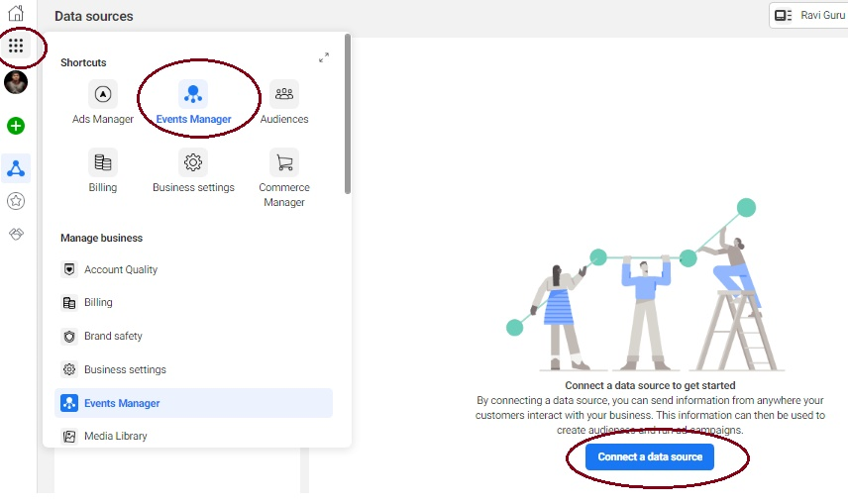Select Account Quality in Manage business
Image resolution: width=848 pixels, height=504 pixels.
pyautogui.click(x=193, y=269)
